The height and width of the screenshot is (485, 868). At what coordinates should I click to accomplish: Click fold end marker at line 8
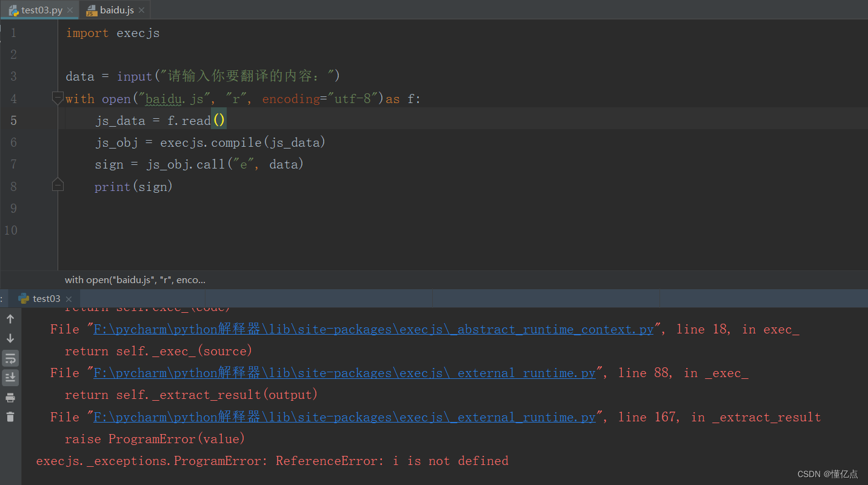click(58, 184)
